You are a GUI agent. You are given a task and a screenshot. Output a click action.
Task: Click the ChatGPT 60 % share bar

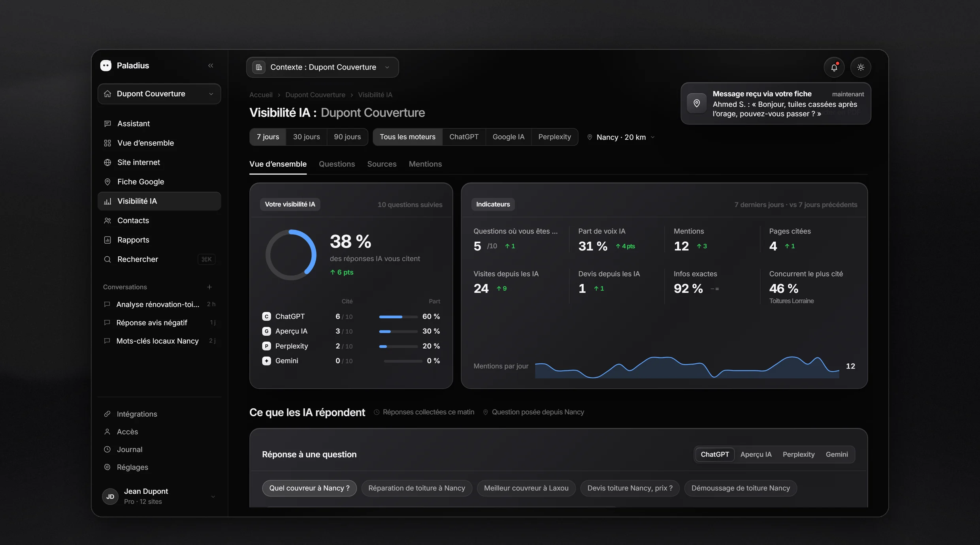pyautogui.click(x=398, y=317)
